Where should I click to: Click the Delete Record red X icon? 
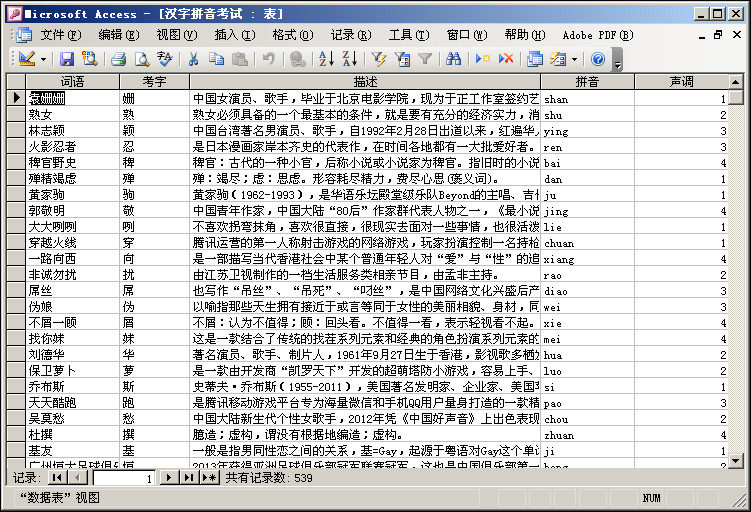(x=506, y=59)
